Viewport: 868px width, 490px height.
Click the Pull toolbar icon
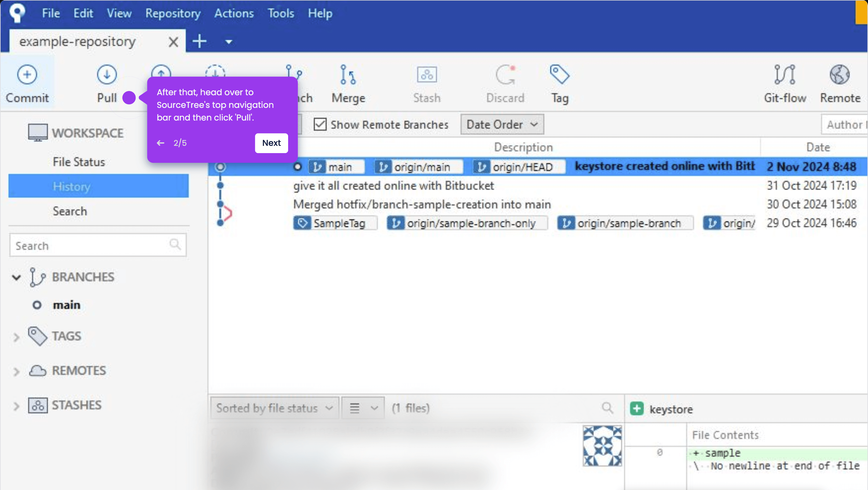(x=107, y=74)
